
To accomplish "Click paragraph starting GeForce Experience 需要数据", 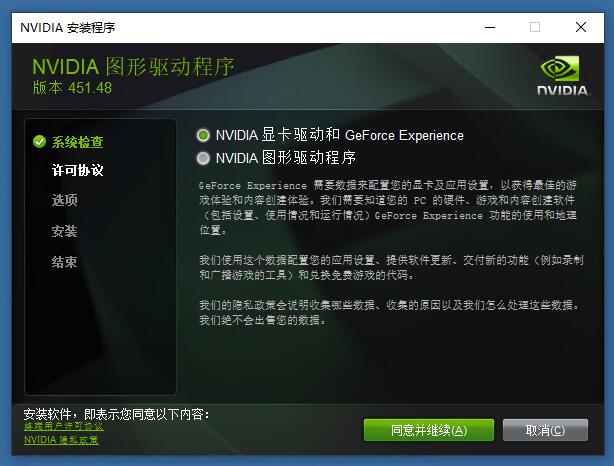I will click(388, 208).
